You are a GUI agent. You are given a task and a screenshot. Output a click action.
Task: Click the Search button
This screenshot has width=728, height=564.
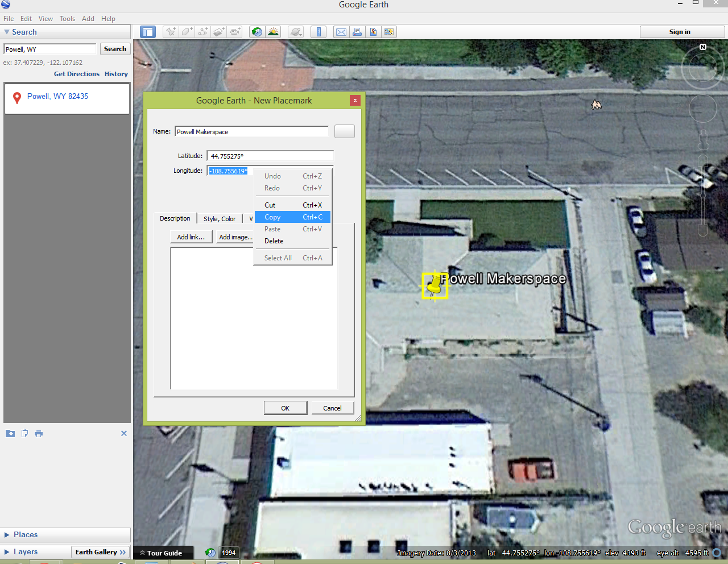pos(115,49)
